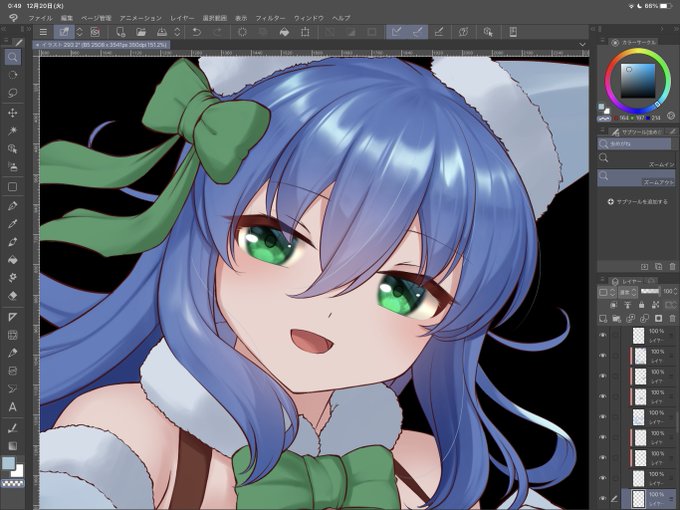Open the ウィンドウ menu

tap(309, 18)
